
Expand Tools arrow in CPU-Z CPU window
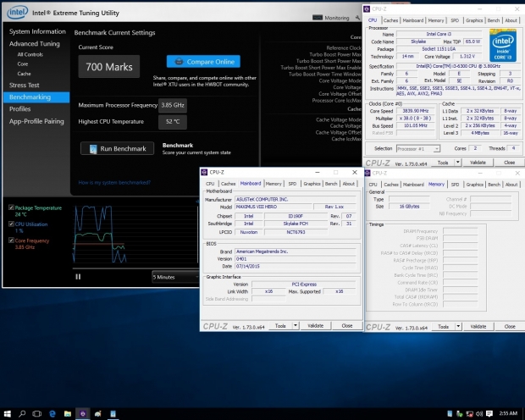click(458, 163)
